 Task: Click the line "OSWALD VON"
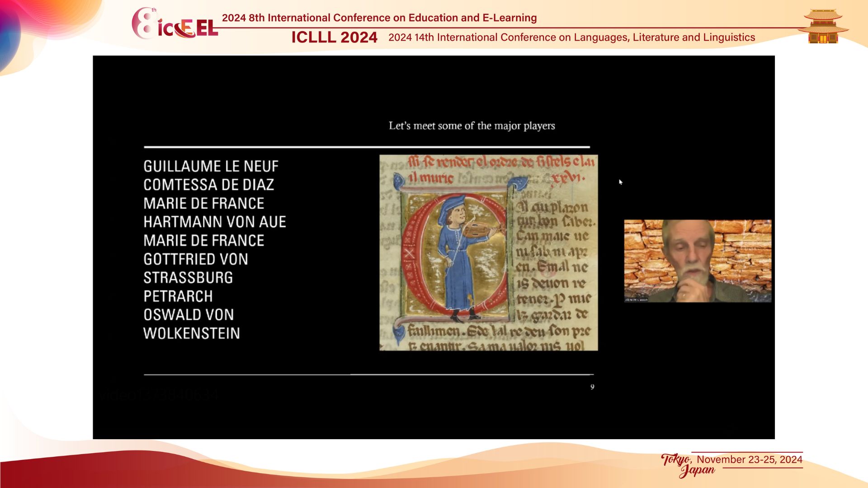pos(189,314)
